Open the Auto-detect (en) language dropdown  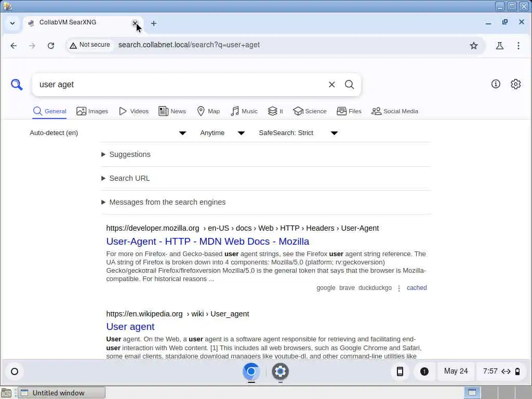(x=108, y=133)
